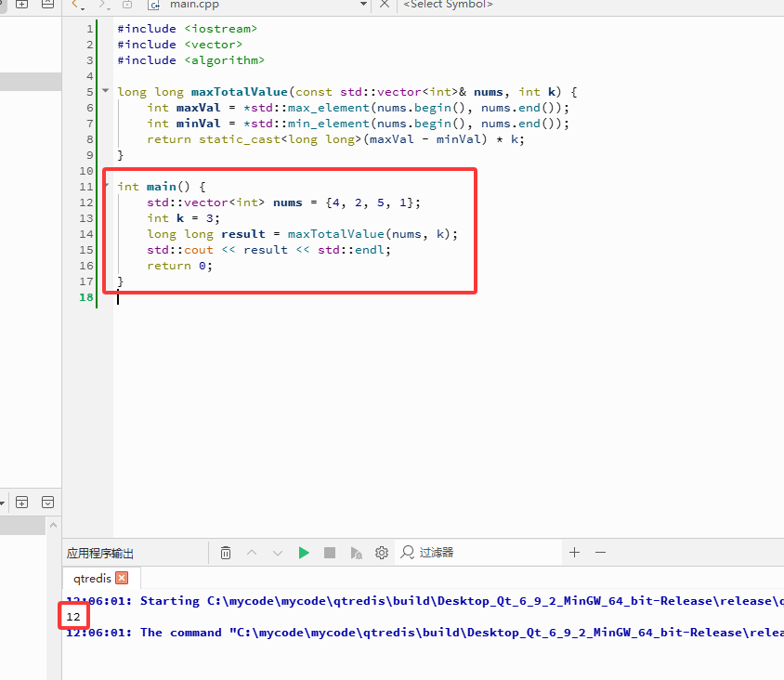Click line number 10 in gutter
This screenshot has height=680, width=784.
(86, 171)
